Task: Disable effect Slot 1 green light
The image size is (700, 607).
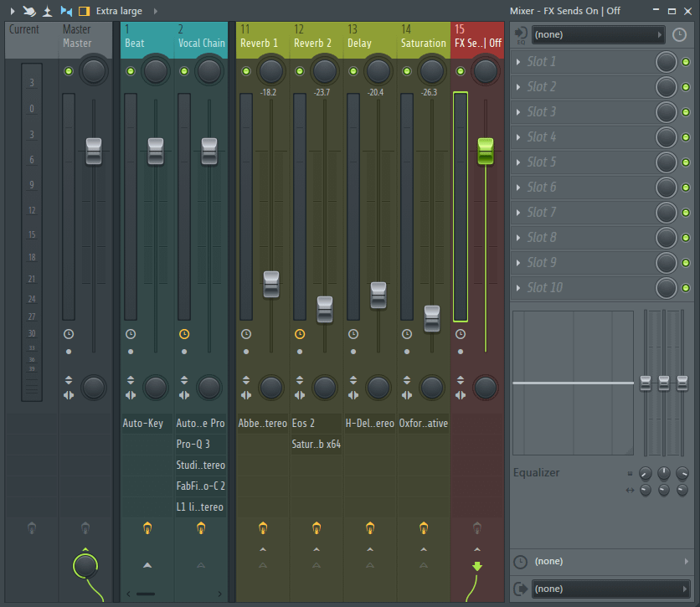Action: point(686,62)
